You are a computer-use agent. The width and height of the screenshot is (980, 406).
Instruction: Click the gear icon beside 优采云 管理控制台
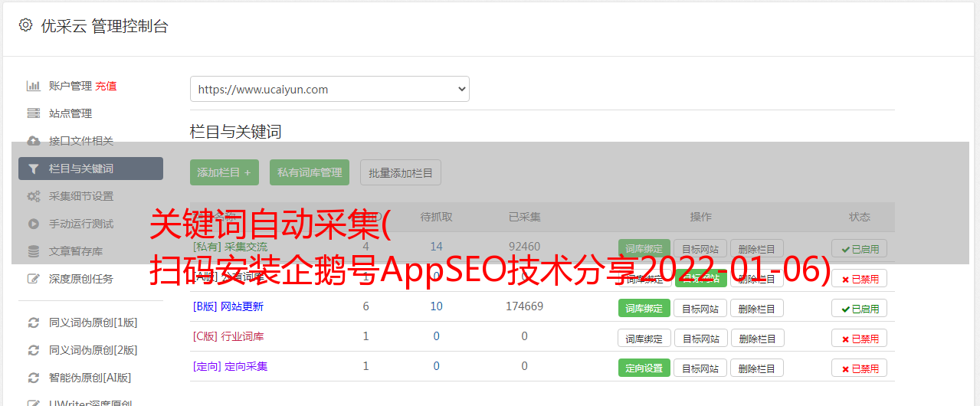click(x=25, y=25)
